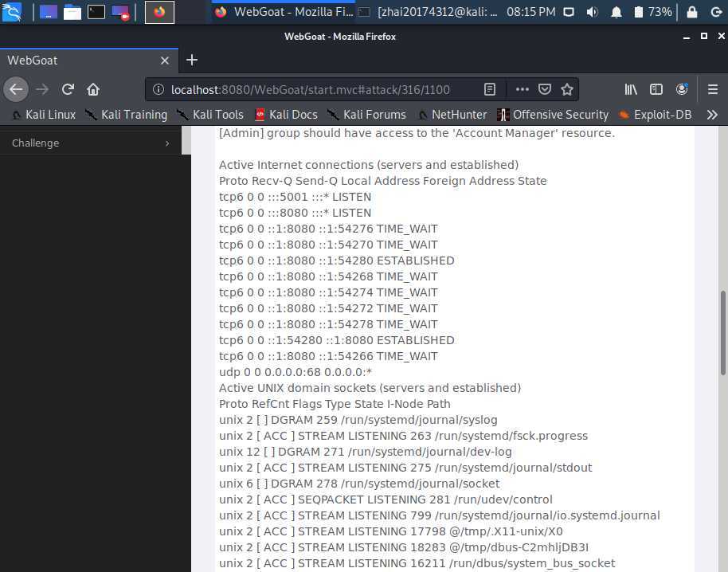The width and height of the screenshot is (728, 572).
Task: Open Offensive Security bookmark
Action: (x=553, y=115)
